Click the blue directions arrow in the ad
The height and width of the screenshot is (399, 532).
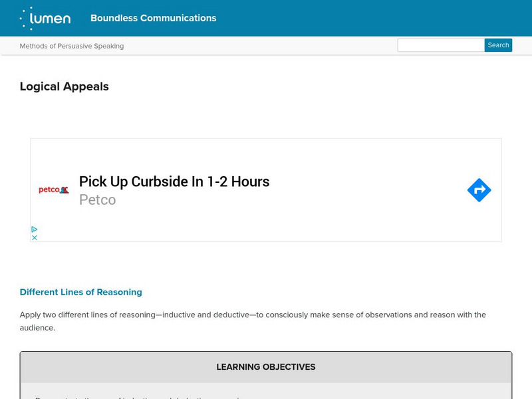(x=479, y=190)
